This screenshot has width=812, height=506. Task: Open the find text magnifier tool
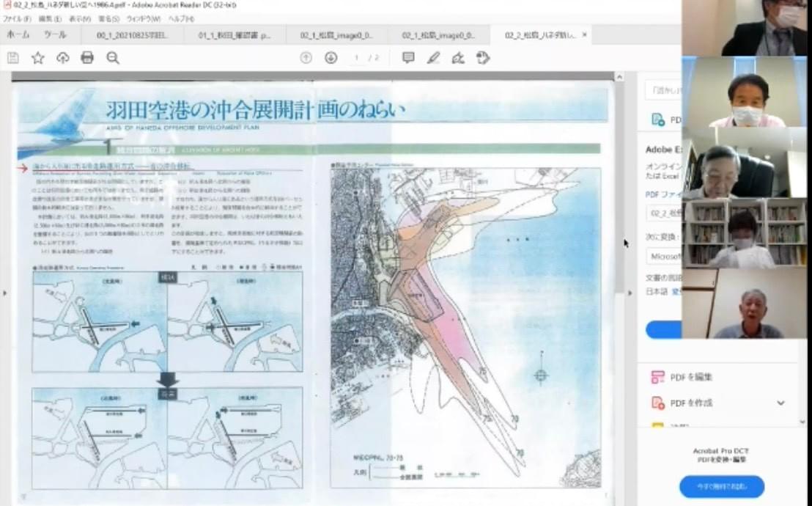pyautogui.click(x=112, y=58)
